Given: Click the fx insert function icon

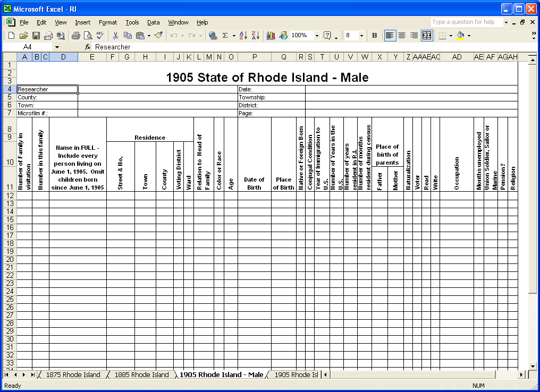Looking at the screenshot, I should (88, 47).
